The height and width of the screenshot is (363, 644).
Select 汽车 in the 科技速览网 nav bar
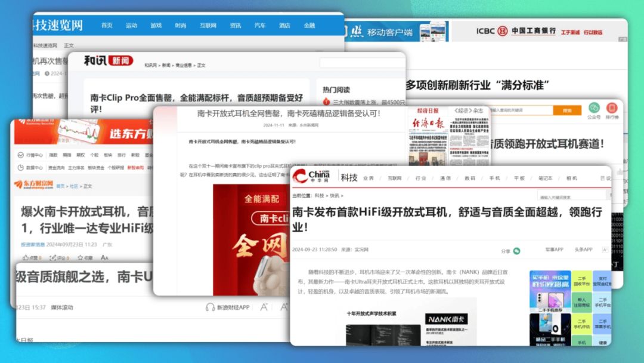click(260, 26)
